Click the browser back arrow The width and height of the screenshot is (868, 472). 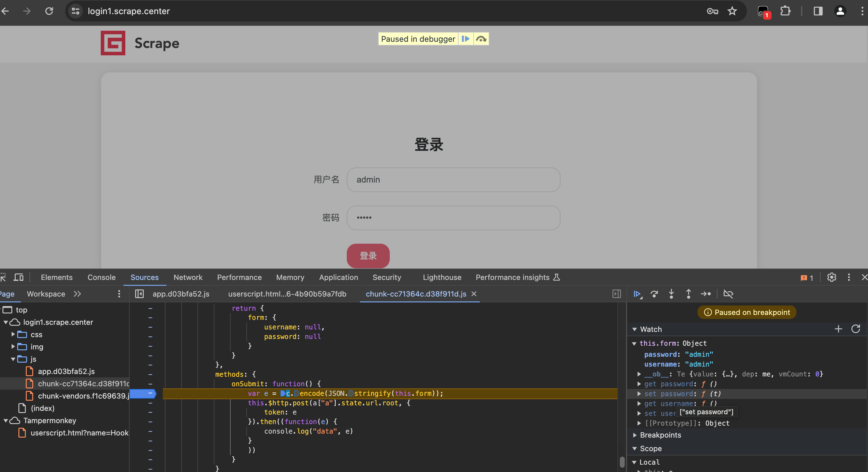point(5,11)
